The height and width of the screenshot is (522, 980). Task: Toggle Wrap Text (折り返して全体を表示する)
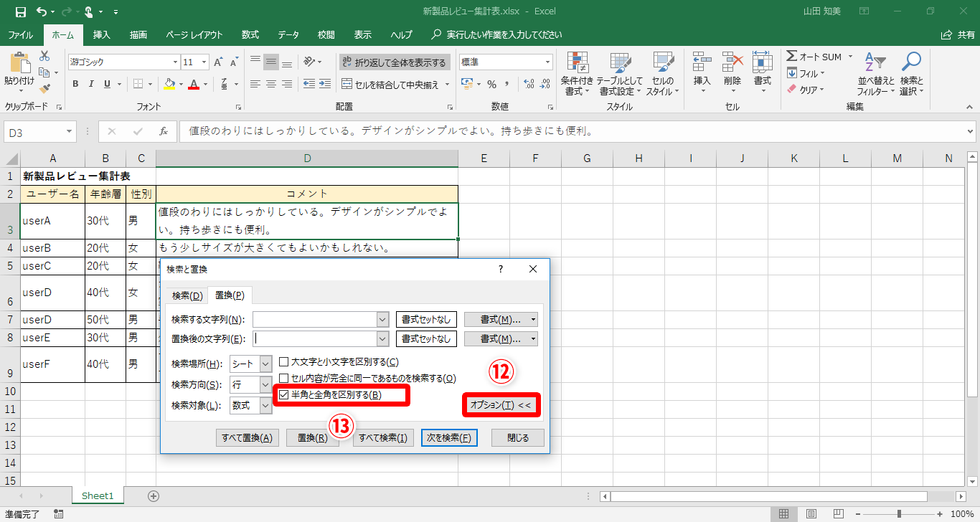394,62
